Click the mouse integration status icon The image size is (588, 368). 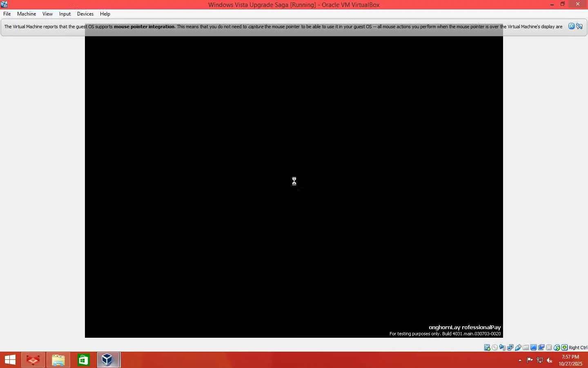[557, 348]
